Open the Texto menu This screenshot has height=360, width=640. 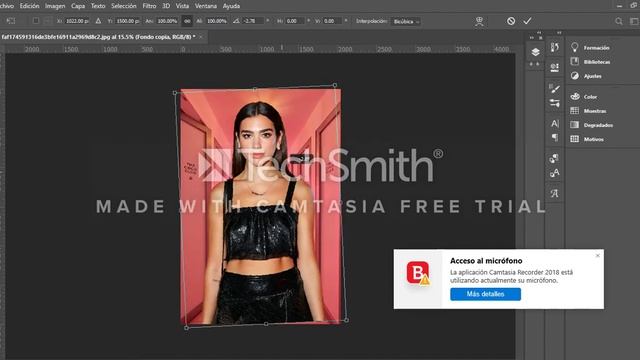tap(98, 6)
